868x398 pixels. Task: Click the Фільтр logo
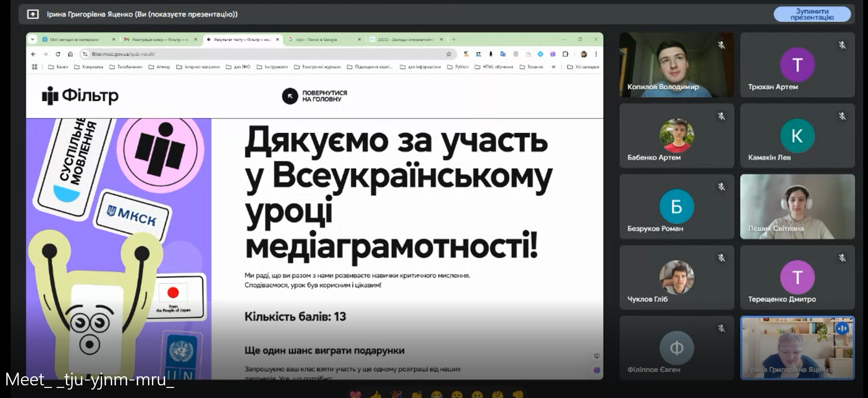tap(80, 96)
